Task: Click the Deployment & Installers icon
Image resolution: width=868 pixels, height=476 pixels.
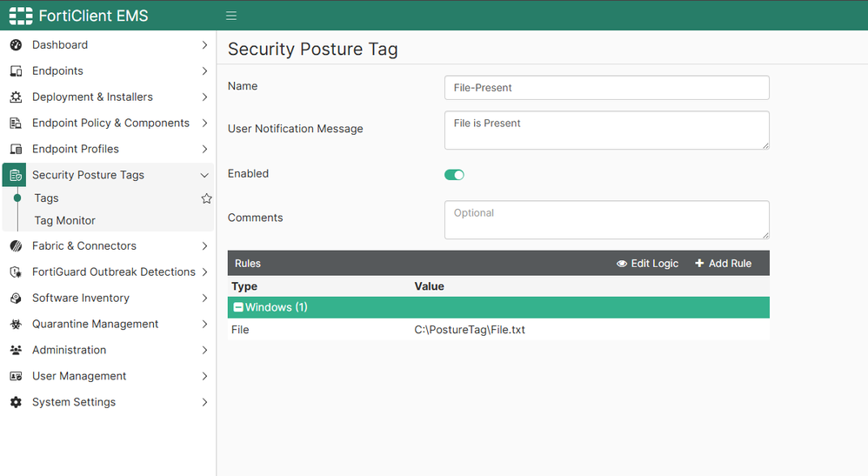Action: pos(16,97)
